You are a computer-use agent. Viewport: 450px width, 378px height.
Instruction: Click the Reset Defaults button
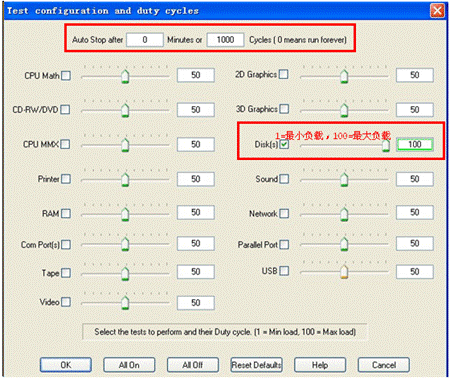coord(256,365)
